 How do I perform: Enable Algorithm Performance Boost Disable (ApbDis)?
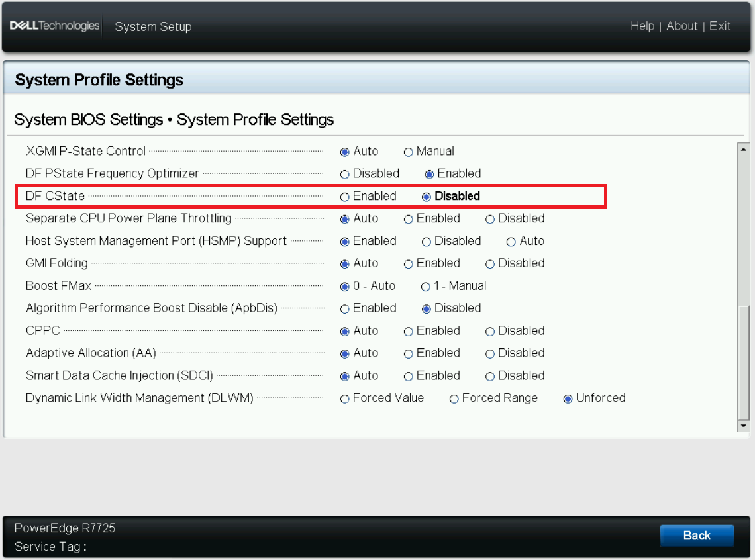[x=345, y=308]
